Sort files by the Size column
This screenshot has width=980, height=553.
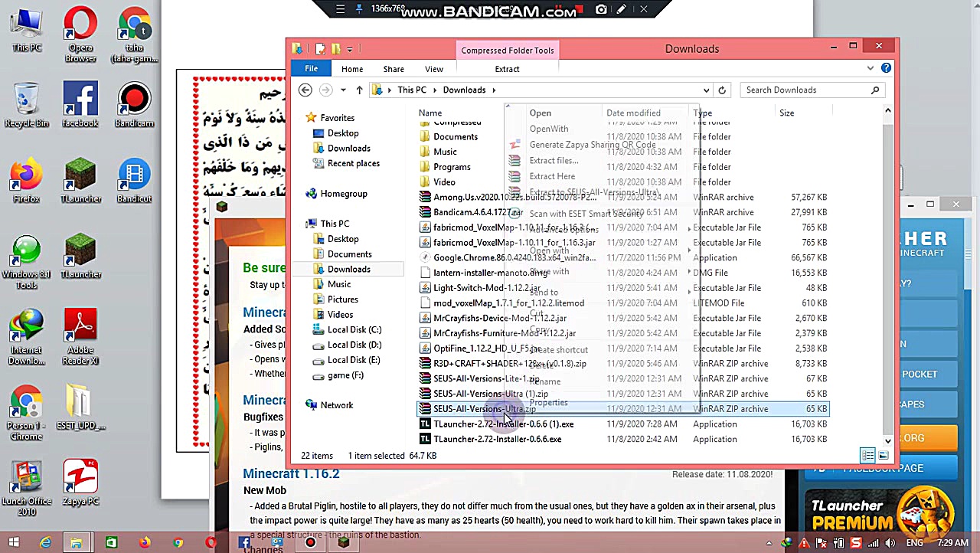pyautogui.click(x=786, y=113)
